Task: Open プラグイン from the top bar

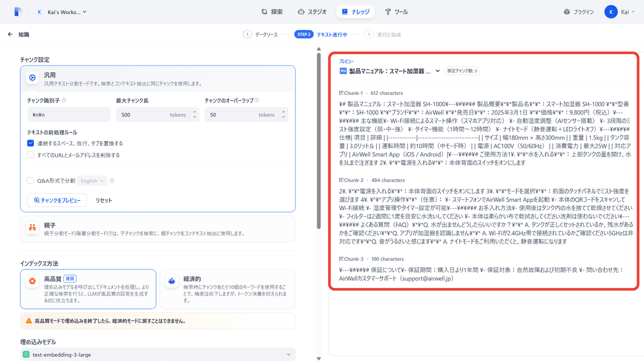Action: pyautogui.click(x=579, y=12)
